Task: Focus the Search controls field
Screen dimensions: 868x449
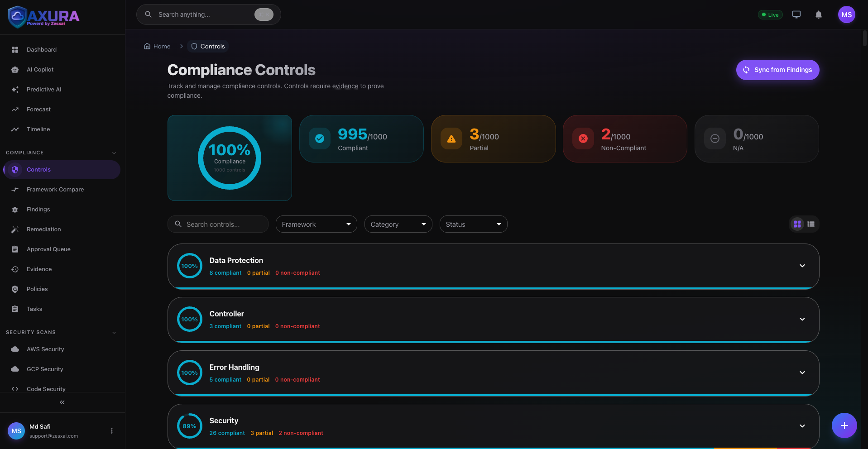Action: 218,224
